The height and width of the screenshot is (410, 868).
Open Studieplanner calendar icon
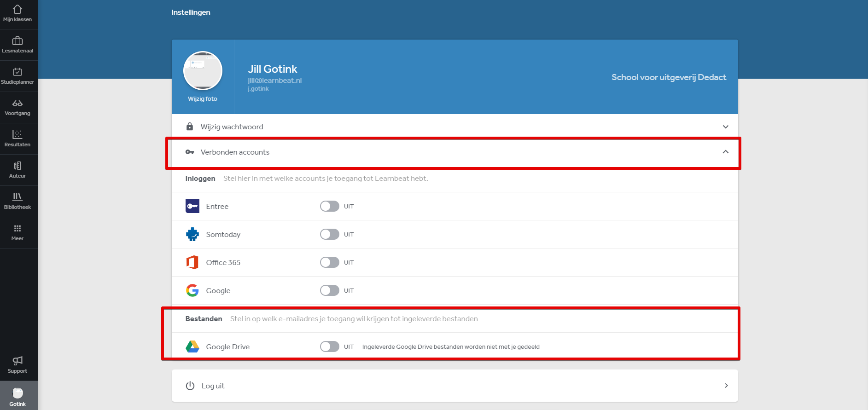(17, 72)
